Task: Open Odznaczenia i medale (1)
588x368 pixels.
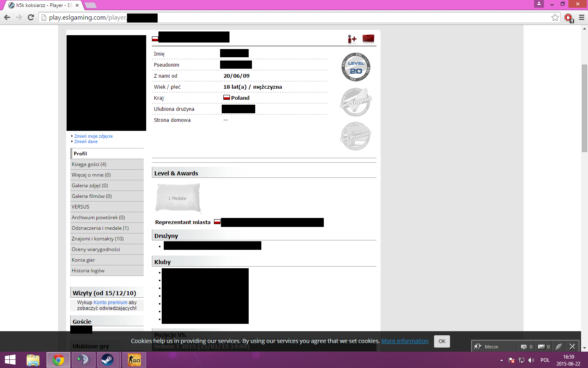Action: coord(107,228)
